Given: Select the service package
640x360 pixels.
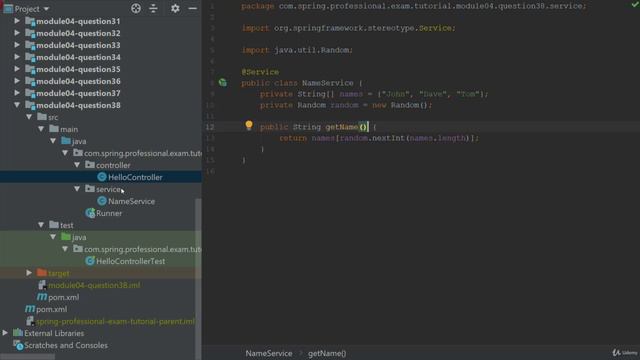Looking at the screenshot, I should (x=108, y=189).
